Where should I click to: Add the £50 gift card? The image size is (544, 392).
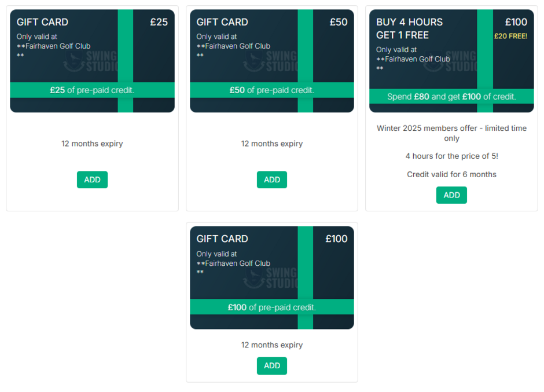(x=272, y=179)
